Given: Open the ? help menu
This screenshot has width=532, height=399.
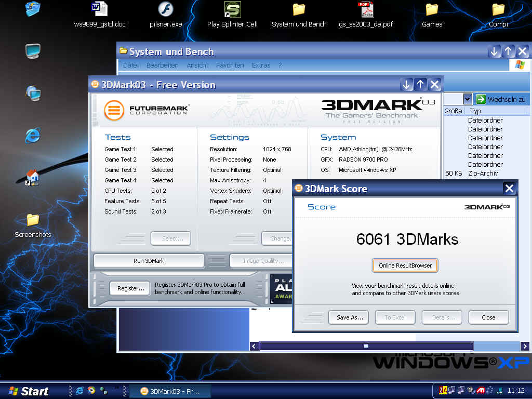Looking at the screenshot, I should pyautogui.click(x=280, y=65).
